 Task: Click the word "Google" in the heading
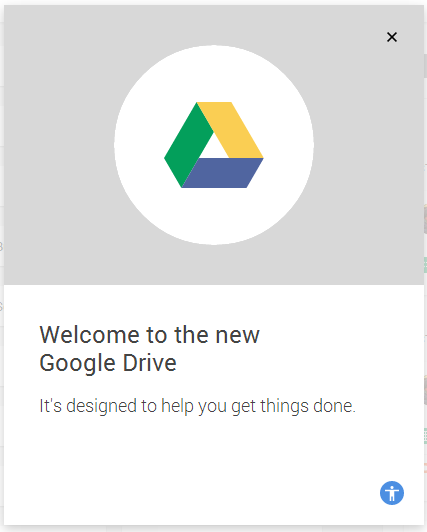tap(78, 364)
